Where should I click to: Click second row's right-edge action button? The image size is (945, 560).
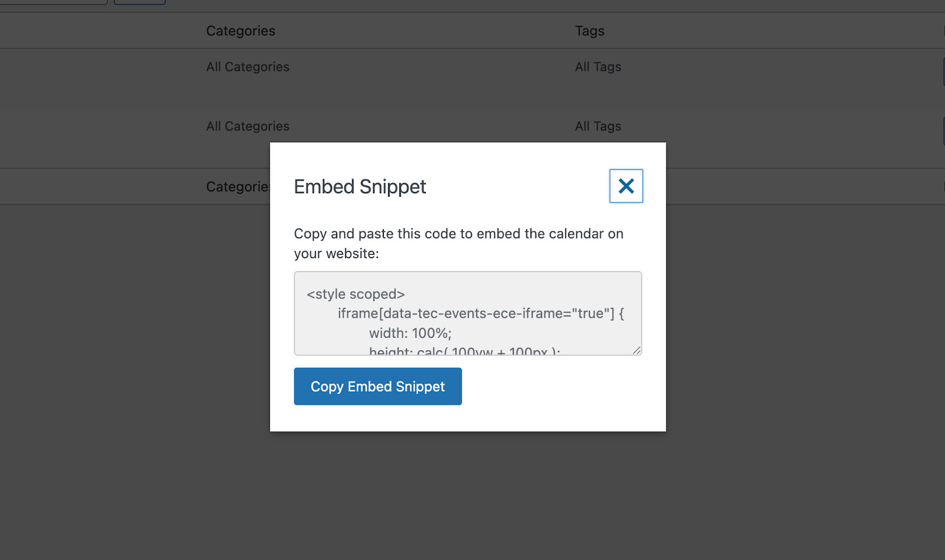tap(943, 131)
